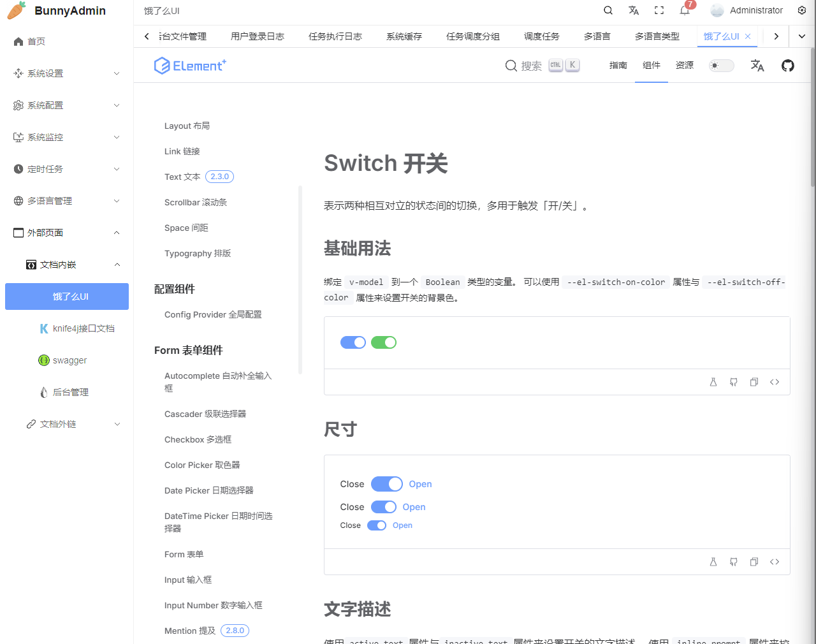Click the knife4j K icon in sidebar
Viewport: 816px width, 644px height.
44,328
